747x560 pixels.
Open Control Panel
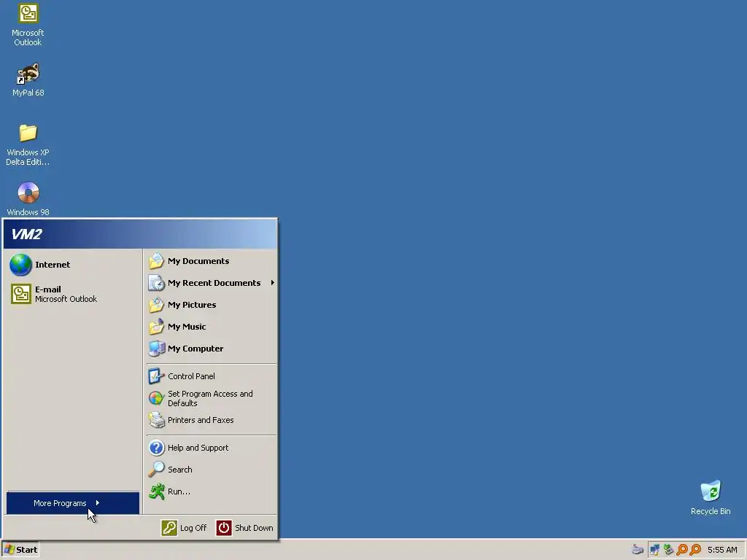212,376
